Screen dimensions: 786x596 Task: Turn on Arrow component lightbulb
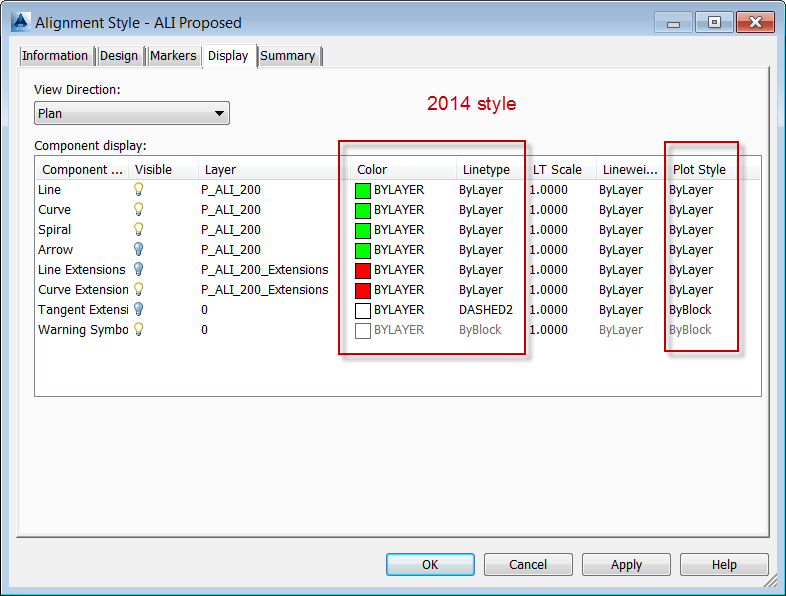138,250
